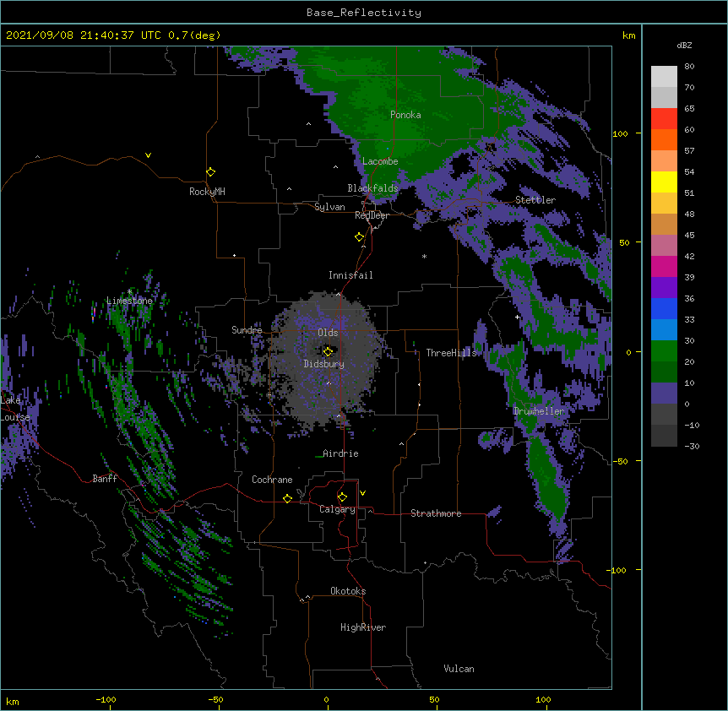
Task: Select the dark green 10-20 dBZ swatch
Action: (664, 372)
